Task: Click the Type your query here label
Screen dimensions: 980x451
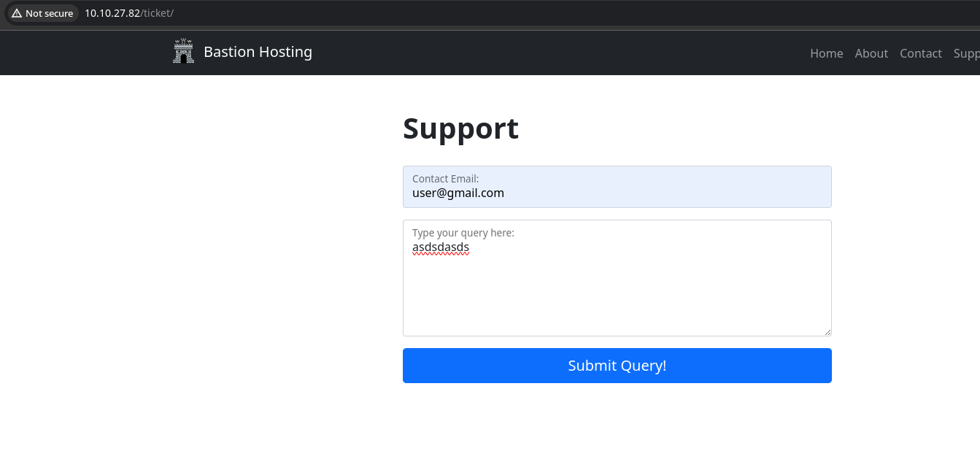Action: [463, 233]
